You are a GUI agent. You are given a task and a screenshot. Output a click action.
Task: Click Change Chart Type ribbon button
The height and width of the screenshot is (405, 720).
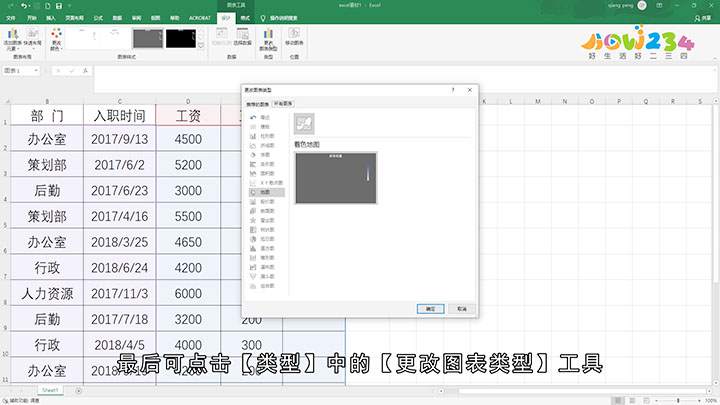(268, 39)
